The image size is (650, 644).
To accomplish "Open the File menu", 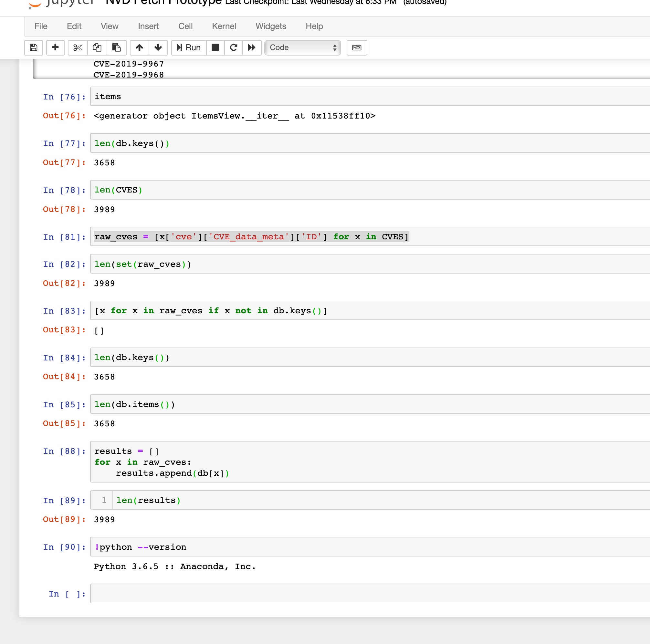I will pyautogui.click(x=40, y=26).
